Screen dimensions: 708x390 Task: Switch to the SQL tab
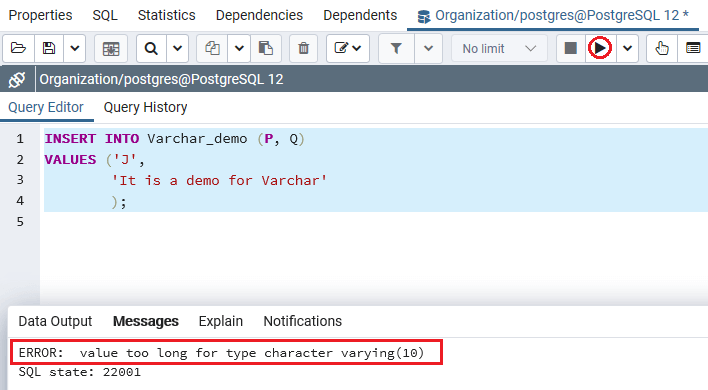[x=105, y=15]
